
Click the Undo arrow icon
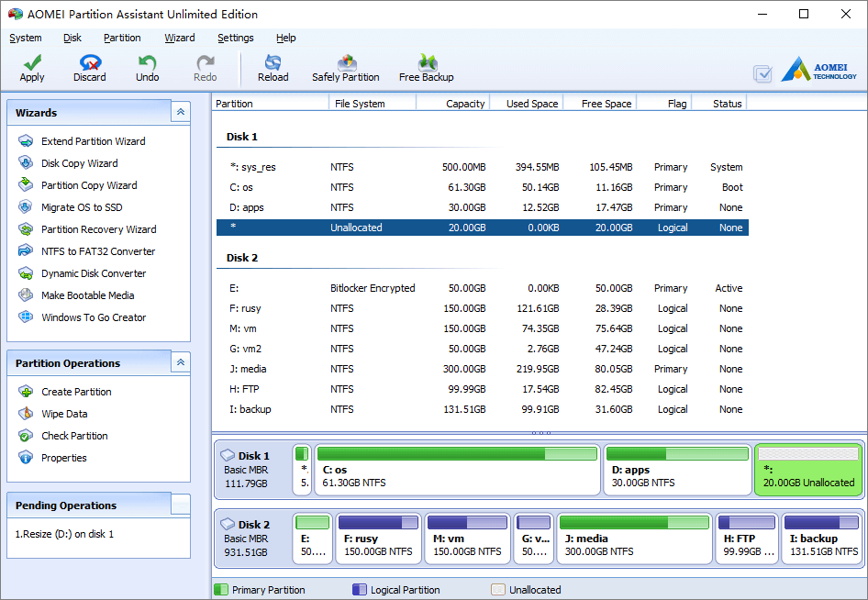point(147,62)
